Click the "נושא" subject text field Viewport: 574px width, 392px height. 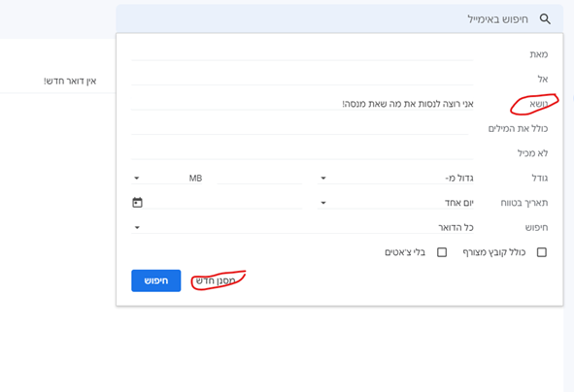(302, 104)
